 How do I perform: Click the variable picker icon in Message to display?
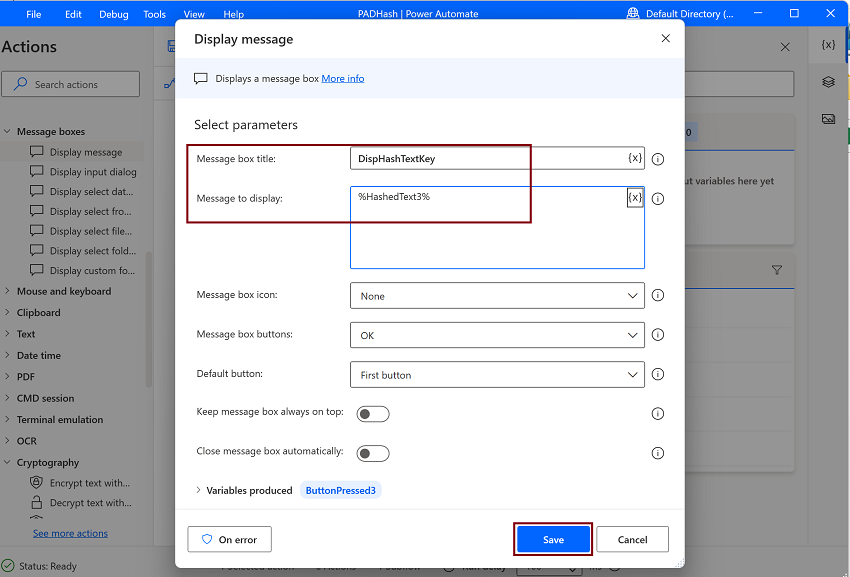point(634,198)
